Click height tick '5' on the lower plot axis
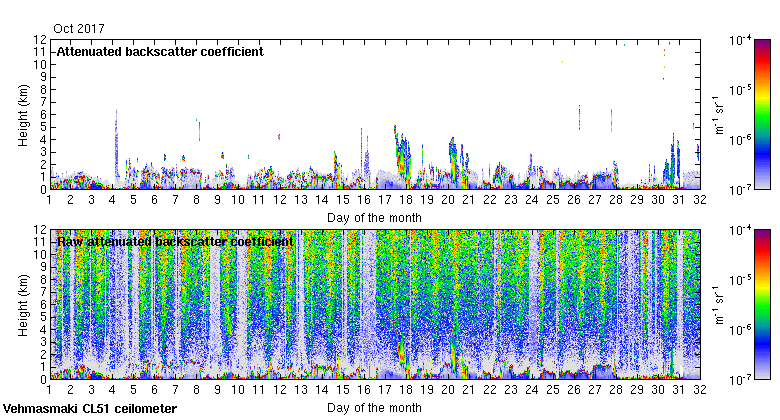Screen dimensions: 780x420 [43, 317]
